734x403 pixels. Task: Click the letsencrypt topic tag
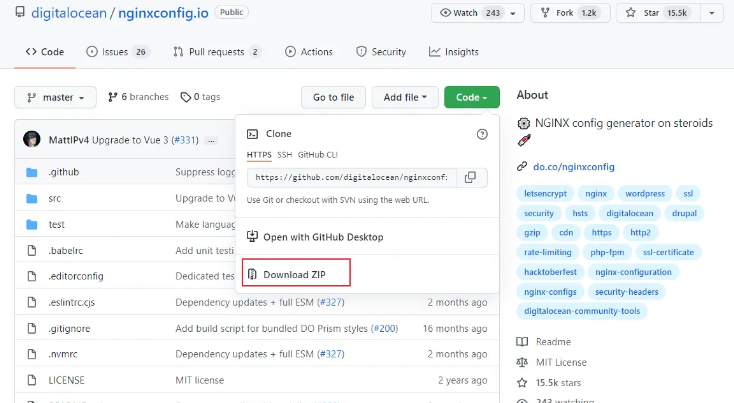(x=545, y=194)
